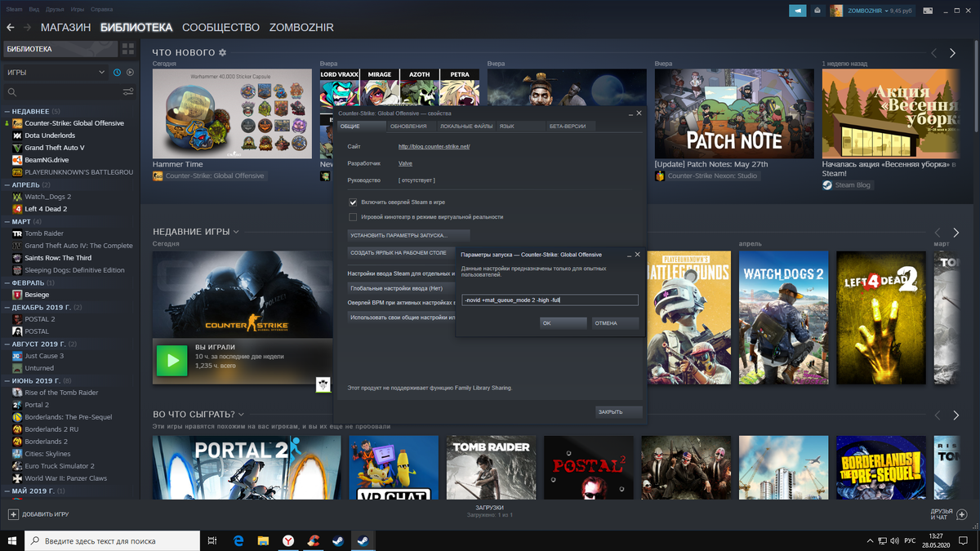Open advanced filter sliders icon
Screen dimensions: 980x551
(128, 92)
